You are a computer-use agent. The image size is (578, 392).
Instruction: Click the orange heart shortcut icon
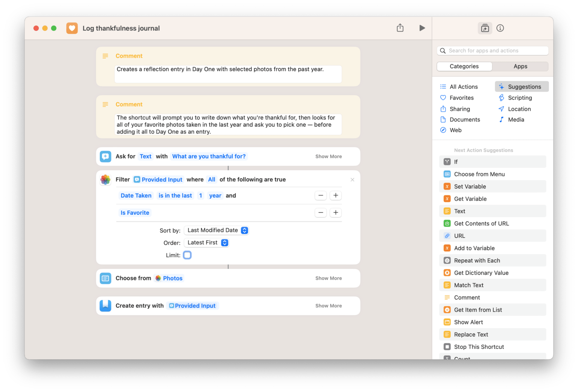pos(72,28)
